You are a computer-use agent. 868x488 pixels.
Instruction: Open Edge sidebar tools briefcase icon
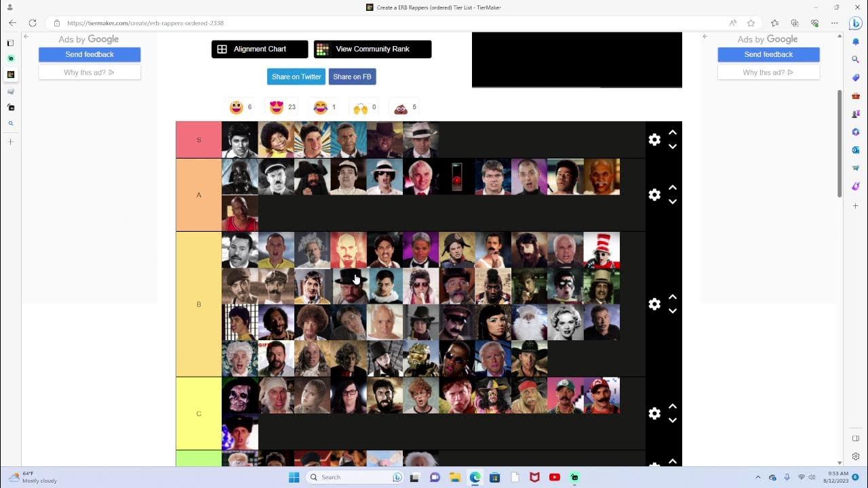(x=856, y=96)
